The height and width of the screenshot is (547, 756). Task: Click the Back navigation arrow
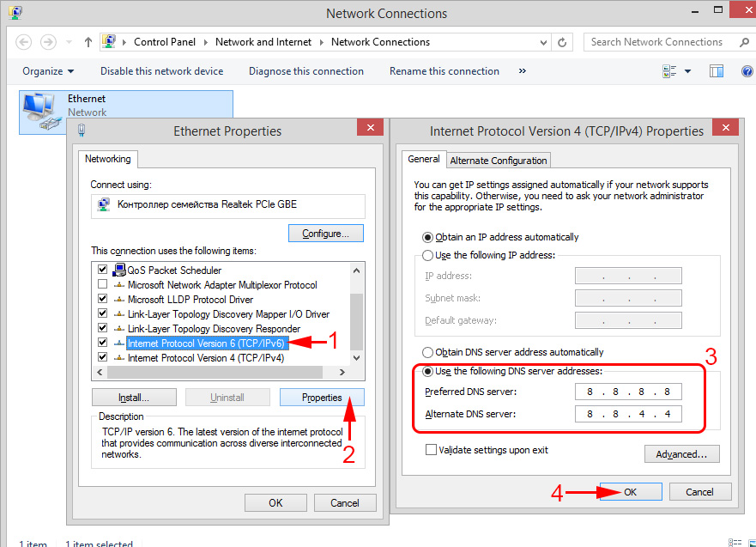tap(23, 42)
